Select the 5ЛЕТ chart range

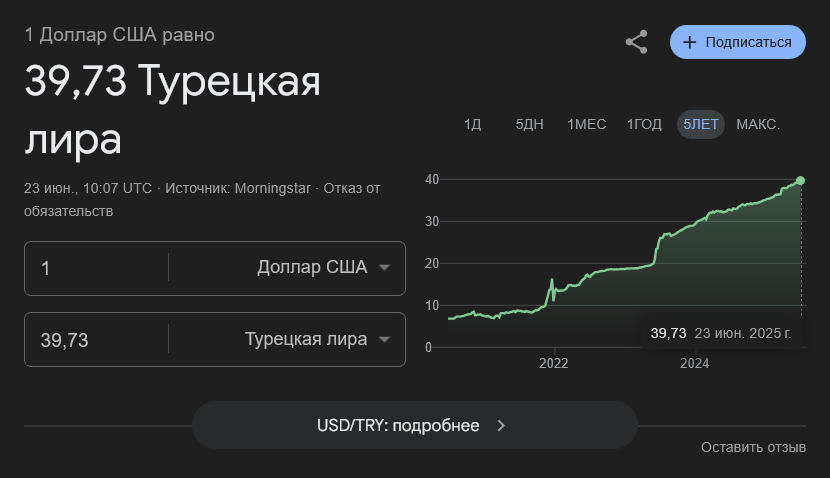point(701,124)
